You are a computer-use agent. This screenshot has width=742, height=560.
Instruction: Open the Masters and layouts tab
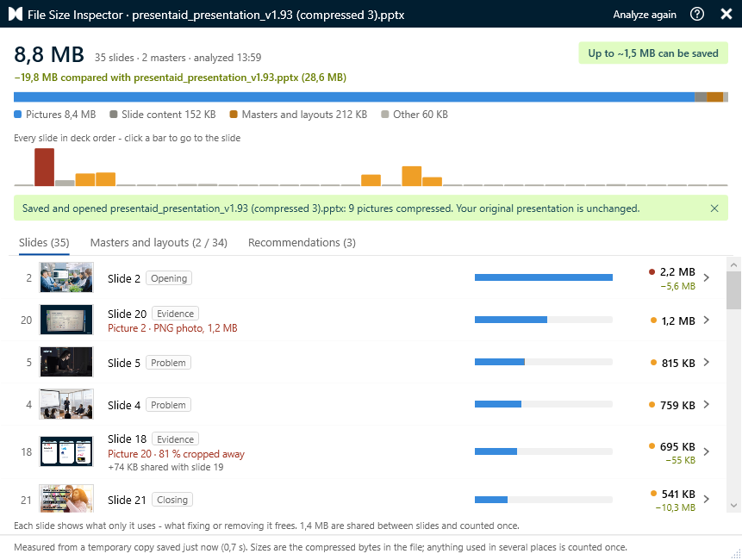(x=159, y=243)
